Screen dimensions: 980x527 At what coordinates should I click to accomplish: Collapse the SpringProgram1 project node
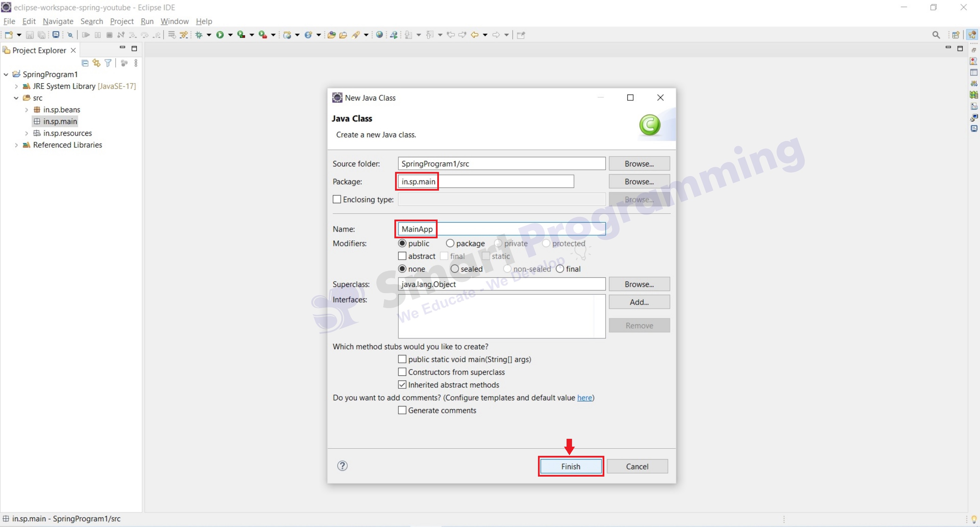tap(6, 75)
